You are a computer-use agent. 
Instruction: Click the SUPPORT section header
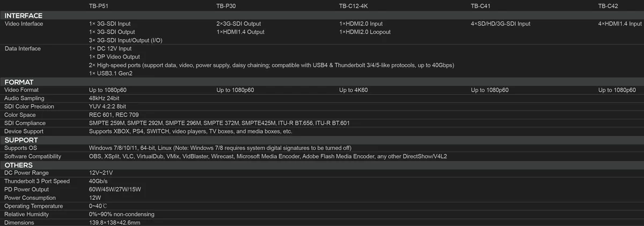(21, 140)
